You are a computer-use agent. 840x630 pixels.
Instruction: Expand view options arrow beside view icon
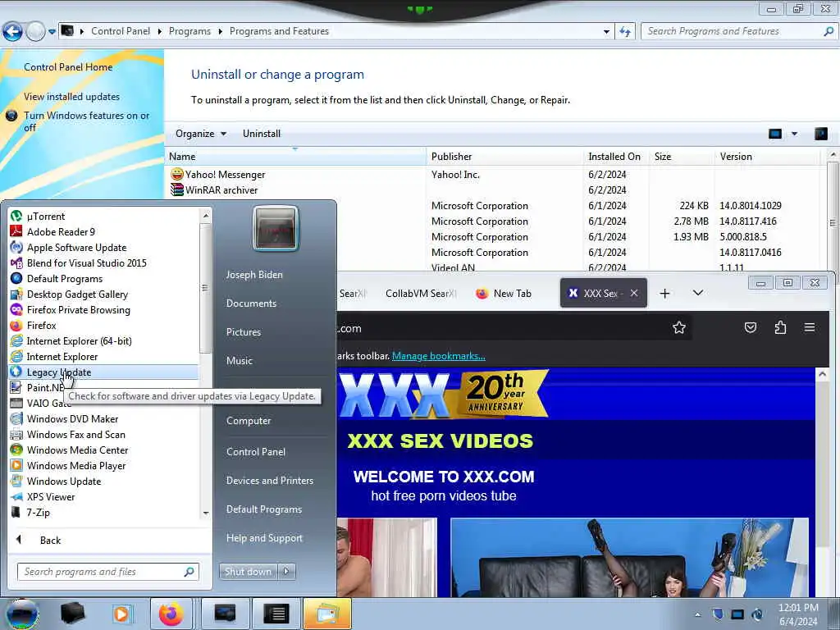pos(794,134)
